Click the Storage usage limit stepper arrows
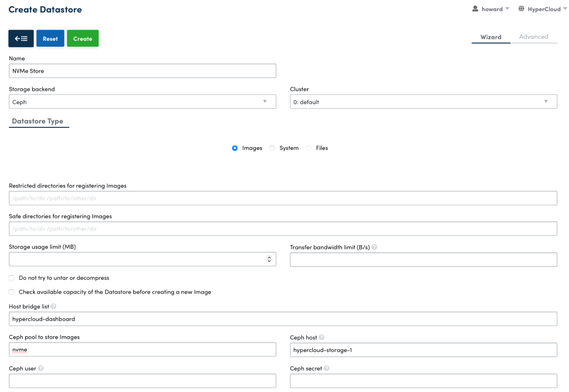Image resolution: width=569 pixels, height=392 pixels. point(269,259)
